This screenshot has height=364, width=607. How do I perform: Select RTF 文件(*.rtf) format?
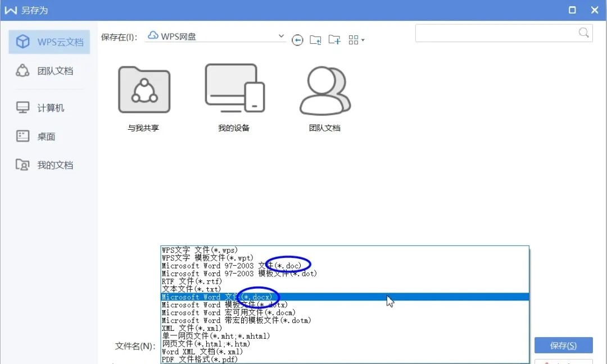(x=345, y=281)
